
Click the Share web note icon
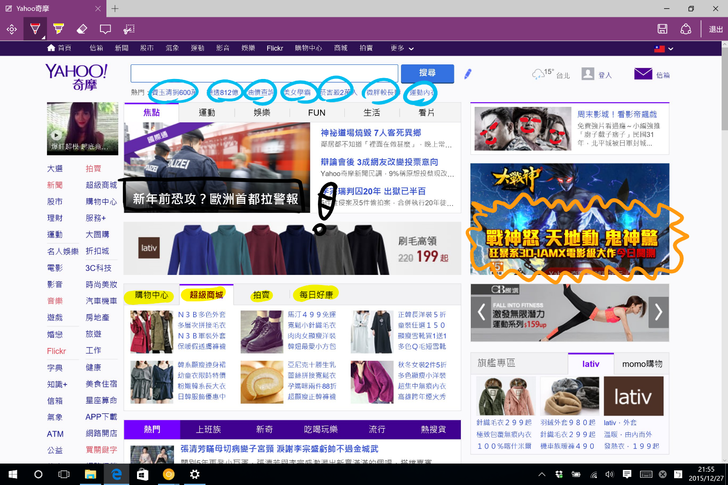coord(686,29)
